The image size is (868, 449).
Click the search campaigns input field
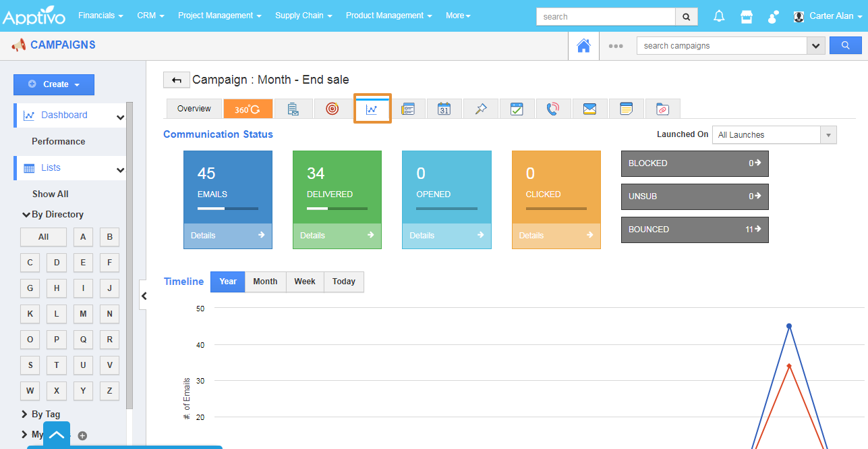point(721,46)
